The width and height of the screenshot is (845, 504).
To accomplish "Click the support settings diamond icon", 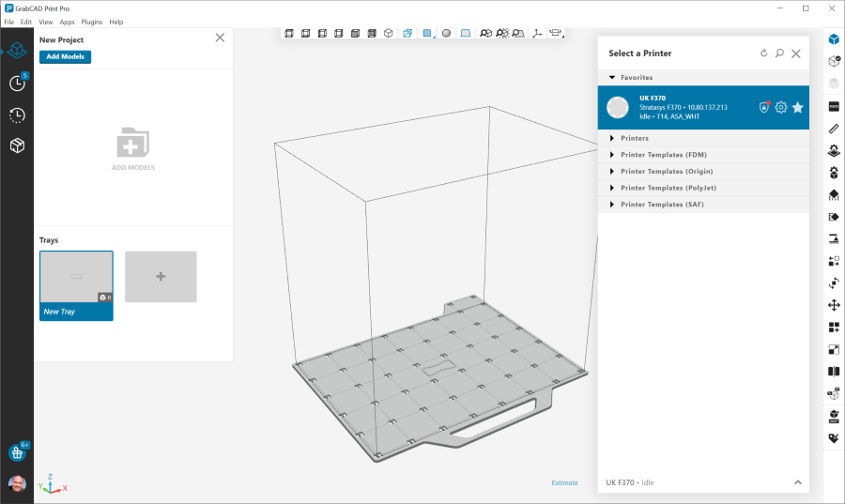I will [x=834, y=195].
